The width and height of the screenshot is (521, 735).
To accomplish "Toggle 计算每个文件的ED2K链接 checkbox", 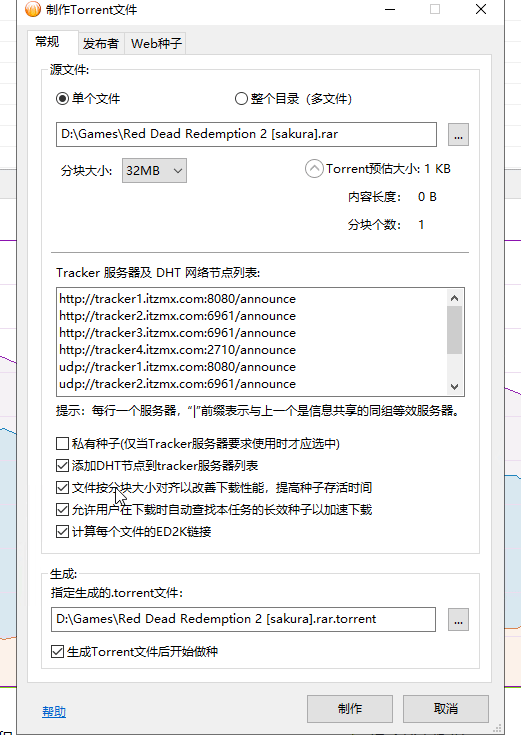I will point(62,532).
